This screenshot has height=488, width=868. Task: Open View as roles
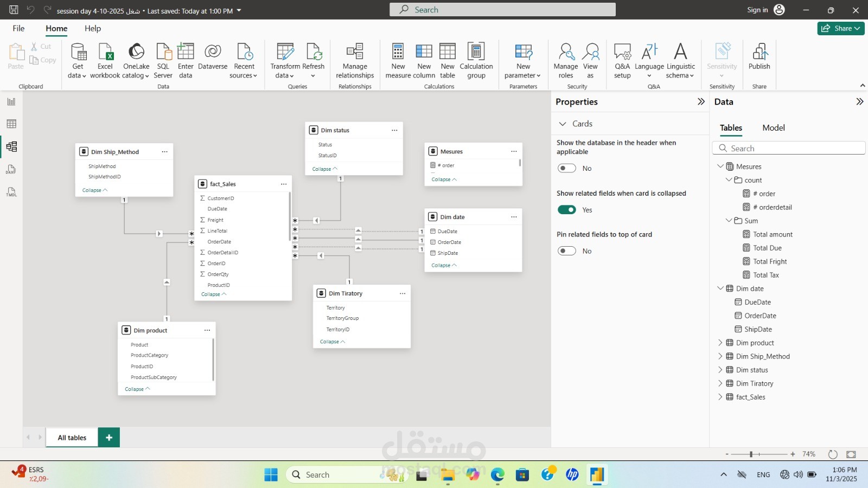click(x=590, y=61)
